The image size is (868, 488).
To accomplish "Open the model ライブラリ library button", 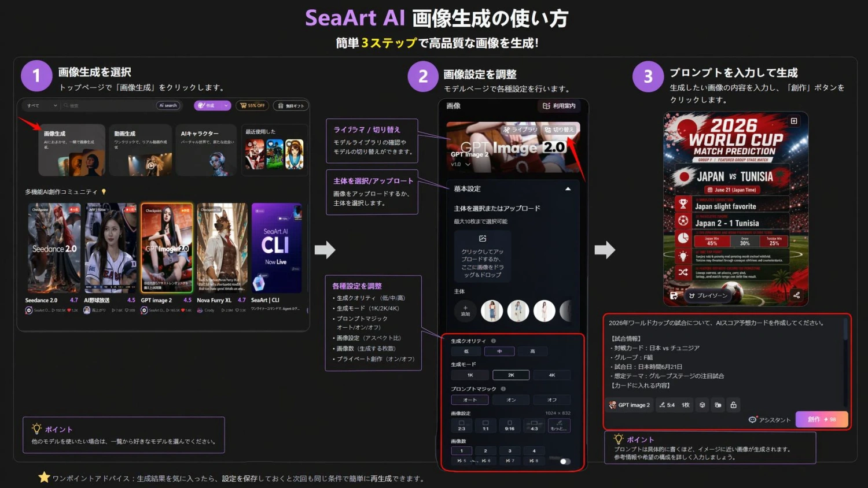I will coord(520,130).
